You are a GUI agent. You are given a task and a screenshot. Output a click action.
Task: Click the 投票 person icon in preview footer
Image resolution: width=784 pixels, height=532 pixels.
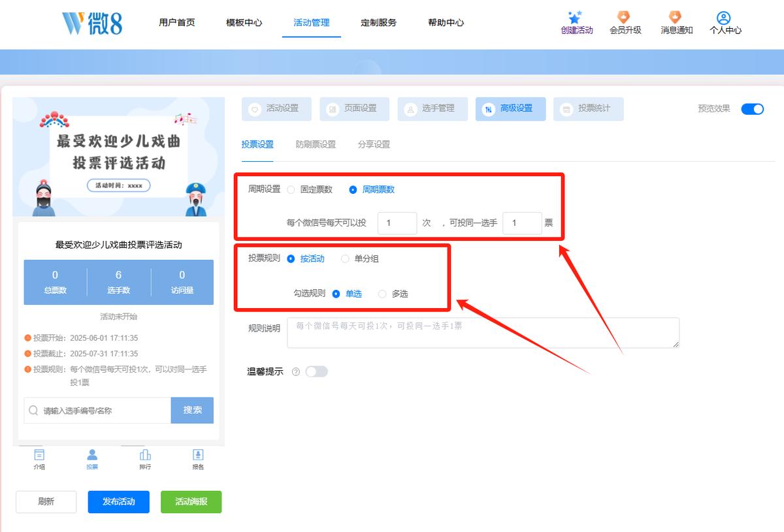pos(92,455)
